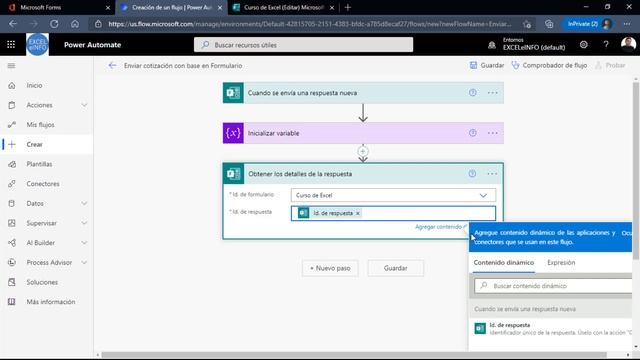Screen dimensions: 640x360
Task: Reload the page with the refresh icon
Action: 54,24
